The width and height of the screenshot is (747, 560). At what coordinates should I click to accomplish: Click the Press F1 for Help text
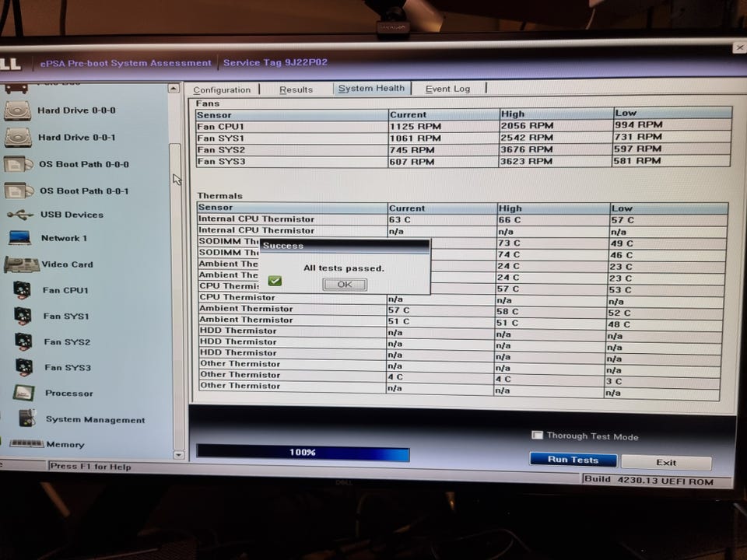(90, 467)
